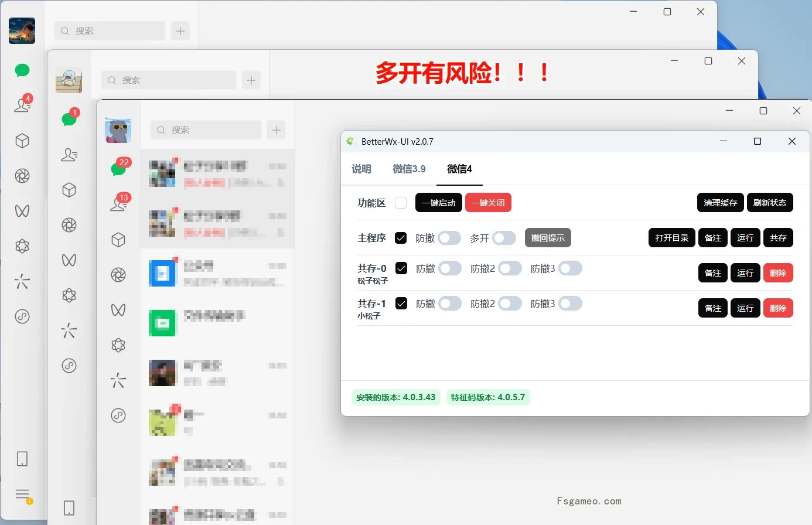Screen dimensions: 812x525
Task: Uncheck the 共存-1 checkbox
Action: coord(401,304)
